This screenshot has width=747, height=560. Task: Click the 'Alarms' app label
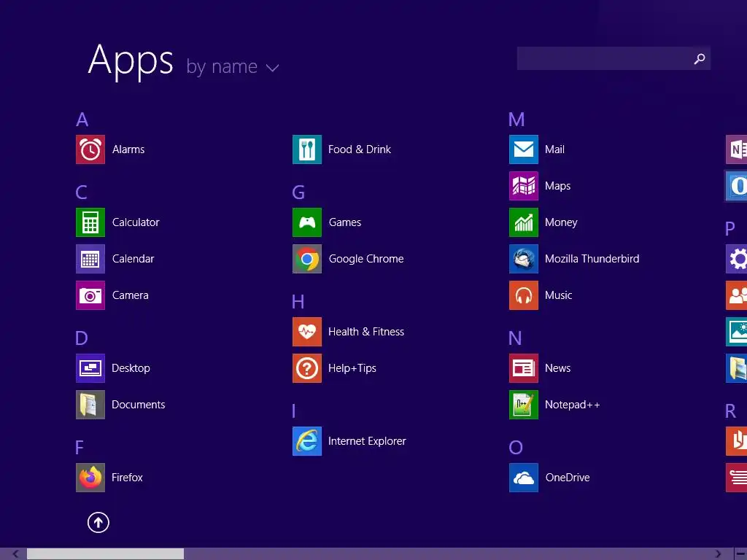tap(128, 149)
